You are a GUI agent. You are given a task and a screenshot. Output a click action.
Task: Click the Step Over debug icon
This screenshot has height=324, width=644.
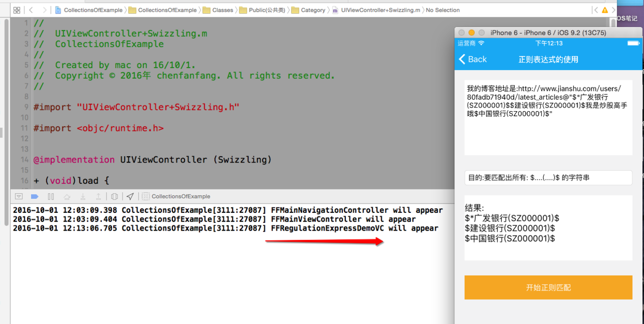(66, 196)
